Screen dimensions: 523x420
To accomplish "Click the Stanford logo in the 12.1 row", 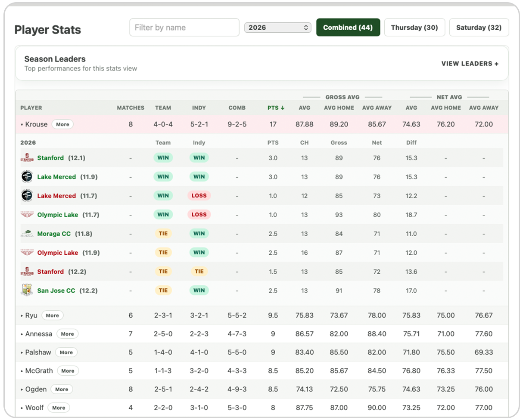I will pos(27,158).
